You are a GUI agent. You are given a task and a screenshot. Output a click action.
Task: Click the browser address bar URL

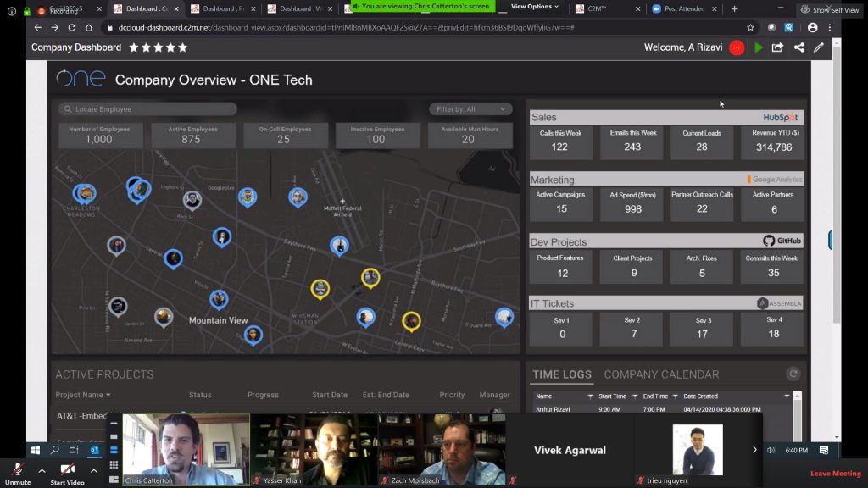(346, 27)
